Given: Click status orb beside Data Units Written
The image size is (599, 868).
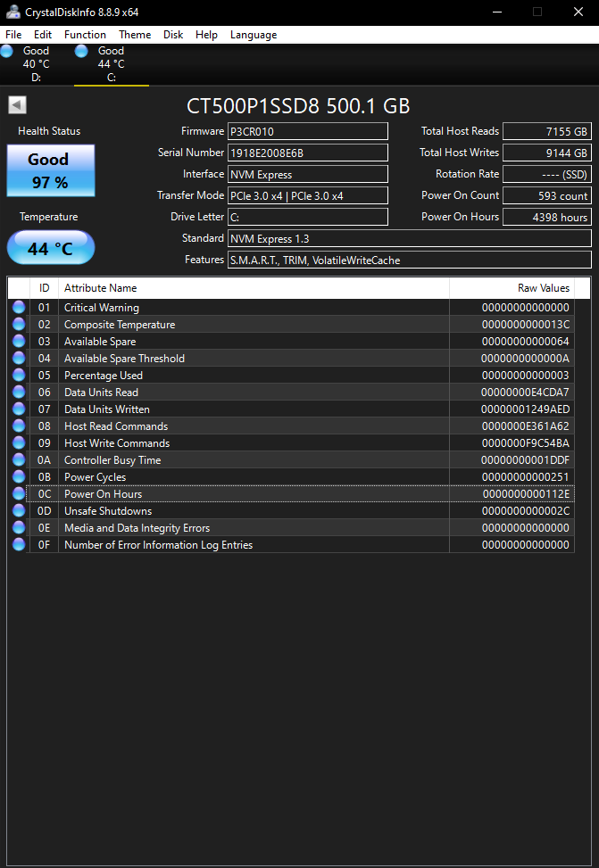Looking at the screenshot, I should [x=19, y=409].
